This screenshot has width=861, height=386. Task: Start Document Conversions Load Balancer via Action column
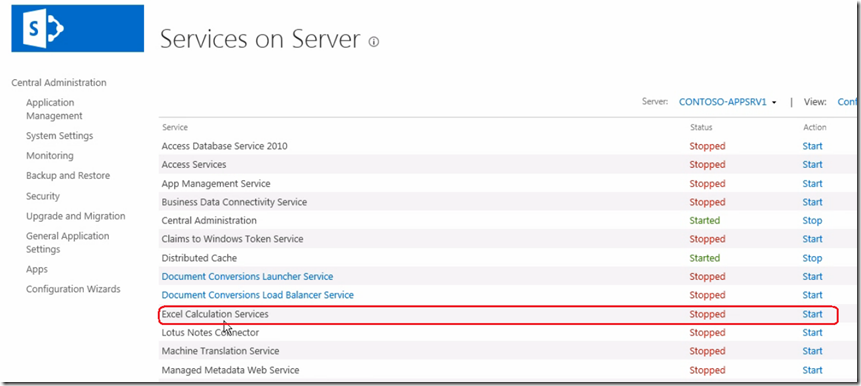(812, 295)
